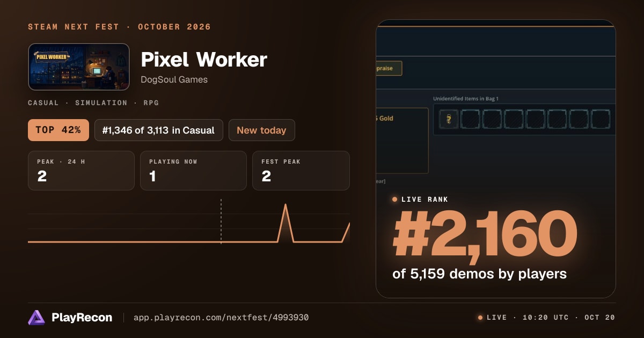Click the 10:20 UTC timestamp
Image resolution: width=644 pixels, height=338 pixels.
pyautogui.click(x=545, y=318)
